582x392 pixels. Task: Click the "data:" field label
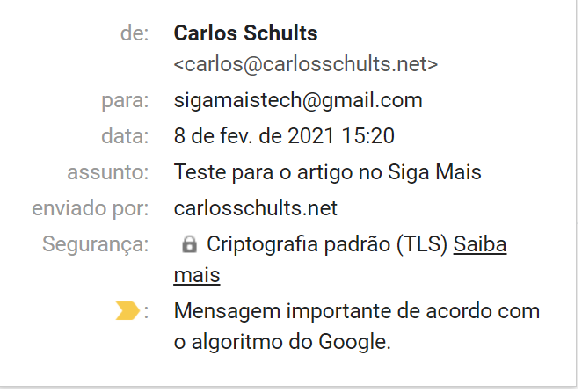(125, 136)
